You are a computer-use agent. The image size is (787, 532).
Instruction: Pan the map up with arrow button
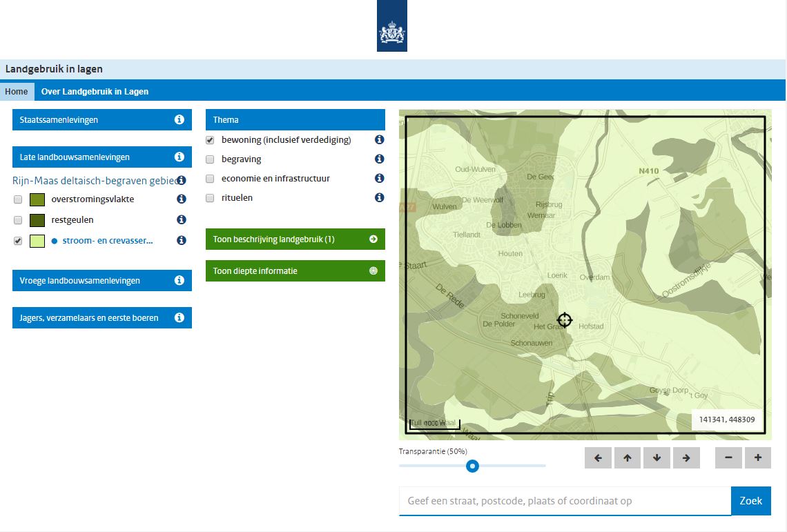[x=627, y=458]
